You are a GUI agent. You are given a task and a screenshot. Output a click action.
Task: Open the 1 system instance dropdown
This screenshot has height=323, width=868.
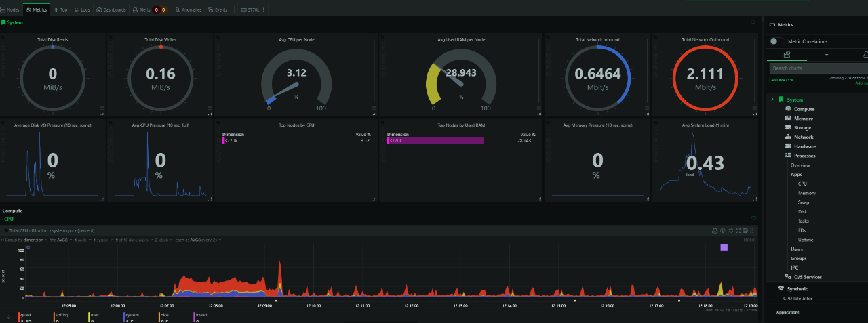(104, 240)
